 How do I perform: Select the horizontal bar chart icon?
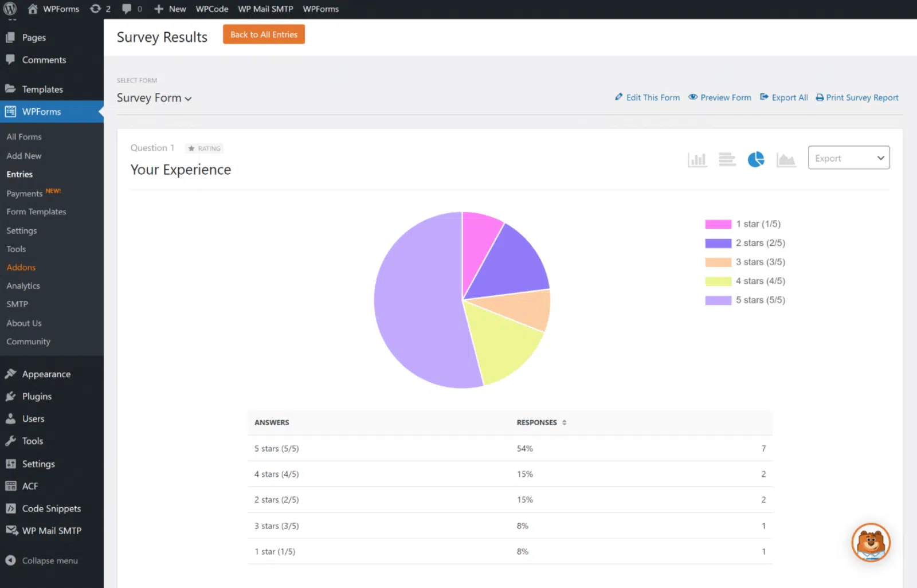coord(727,159)
